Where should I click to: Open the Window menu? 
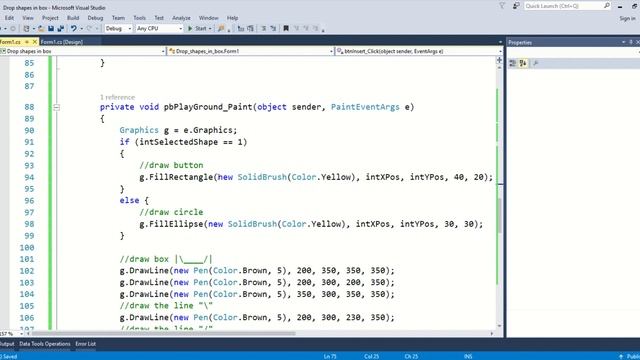(209, 18)
